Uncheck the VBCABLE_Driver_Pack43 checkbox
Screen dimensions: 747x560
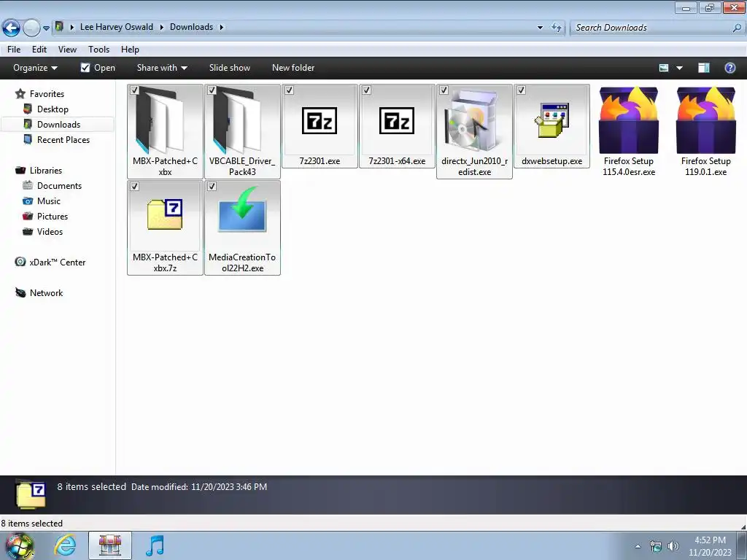click(x=212, y=90)
